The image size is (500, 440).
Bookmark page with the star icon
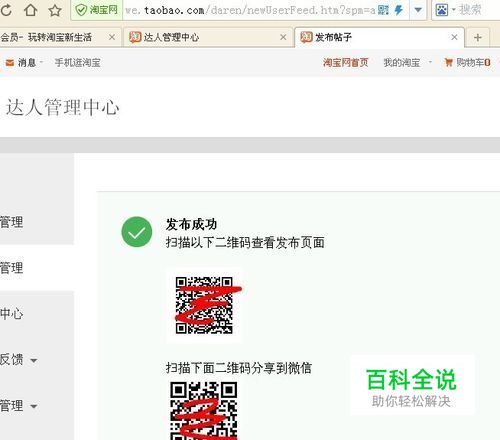click(55, 10)
